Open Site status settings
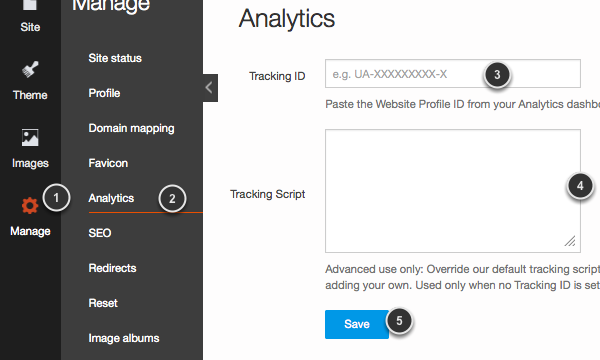This screenshot has height=360, width=600. tap(115, 58)
